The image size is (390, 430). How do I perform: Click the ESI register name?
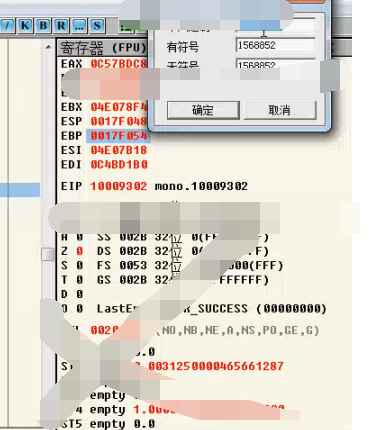pyautogui.click(x=71, y=150)
